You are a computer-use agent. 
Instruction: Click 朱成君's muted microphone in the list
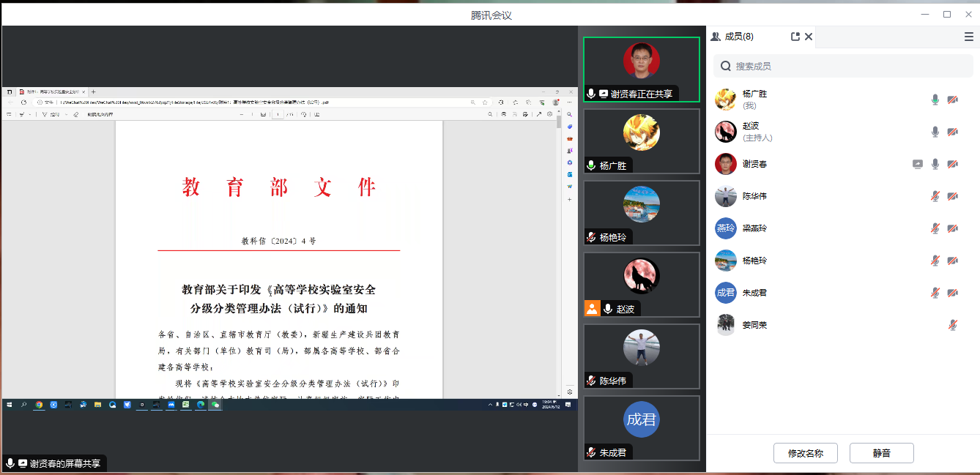[x=935, y=293]
